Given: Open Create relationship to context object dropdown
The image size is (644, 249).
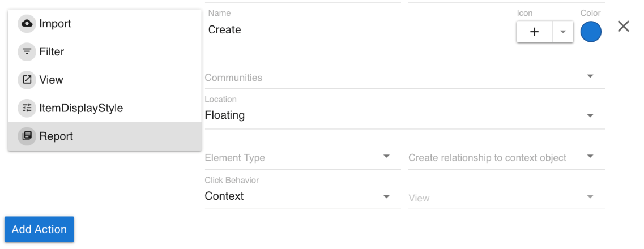Looking at the screenshot, I should (x=590, y=156).
